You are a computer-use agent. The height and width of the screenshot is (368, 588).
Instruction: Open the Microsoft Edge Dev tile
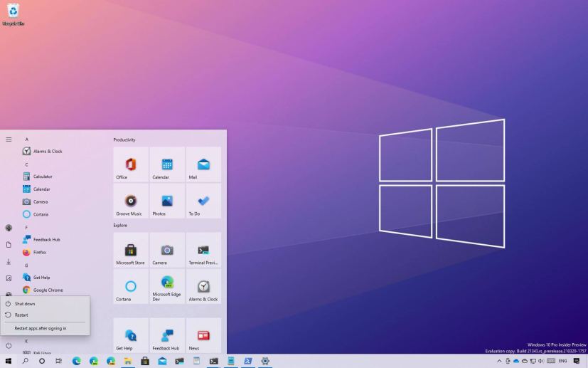[x=167, y=286]
